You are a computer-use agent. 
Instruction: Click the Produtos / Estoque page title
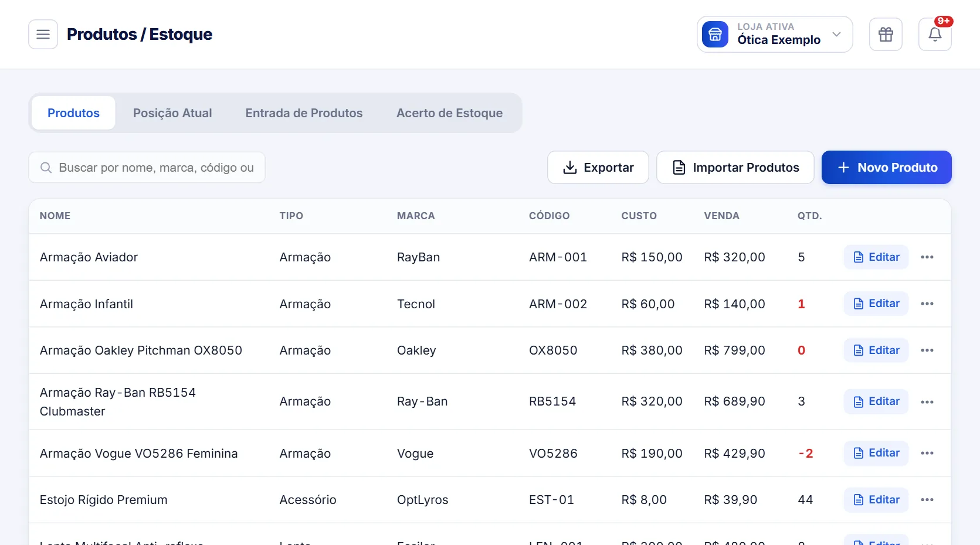[140, 35]
